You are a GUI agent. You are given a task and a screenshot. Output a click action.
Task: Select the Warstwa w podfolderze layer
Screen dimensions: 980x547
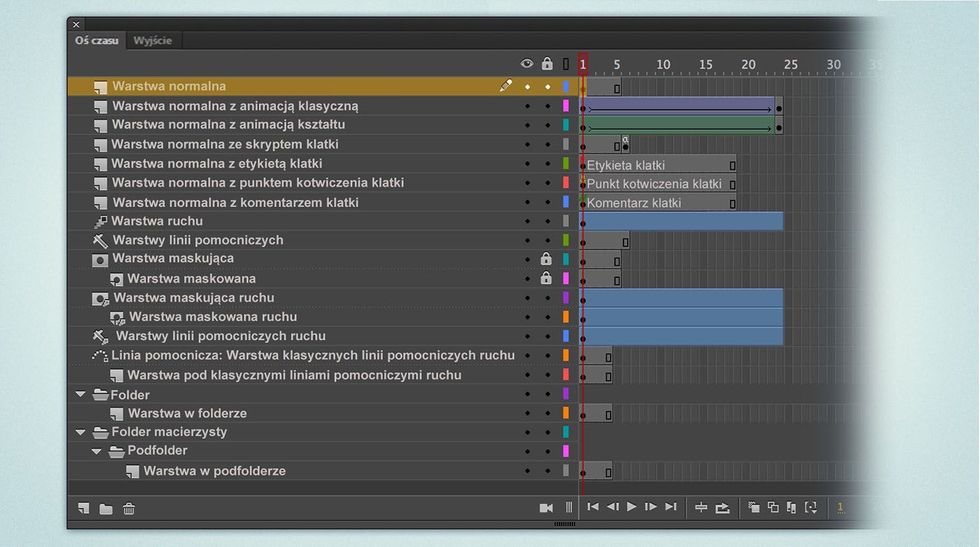[215, 471]
